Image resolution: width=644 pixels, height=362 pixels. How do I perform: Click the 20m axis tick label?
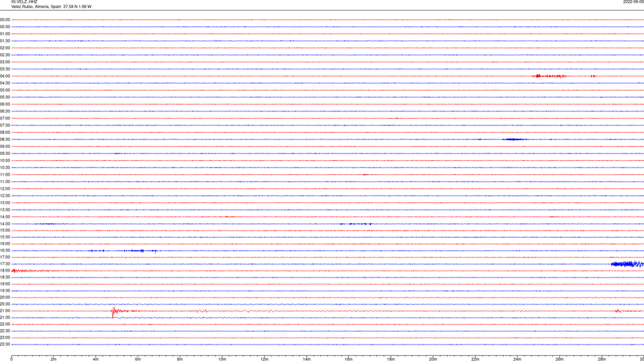point(433,359)
